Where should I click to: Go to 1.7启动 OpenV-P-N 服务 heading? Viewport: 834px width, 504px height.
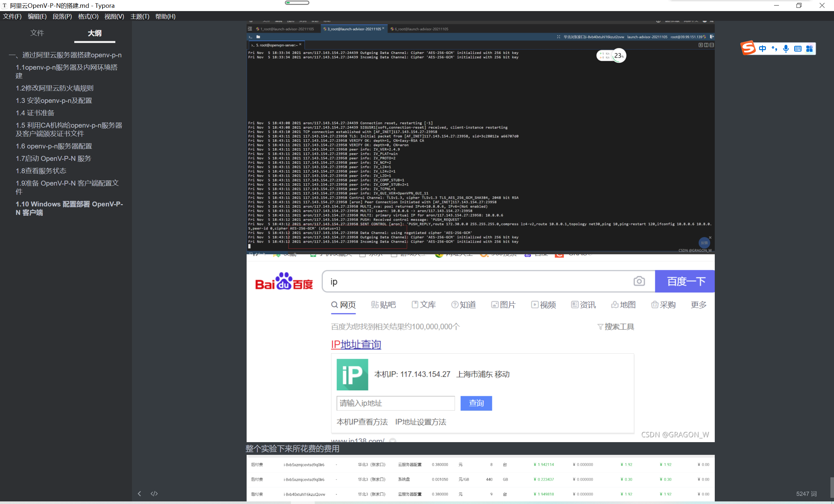pyautogui.click(x=53, y=158)
